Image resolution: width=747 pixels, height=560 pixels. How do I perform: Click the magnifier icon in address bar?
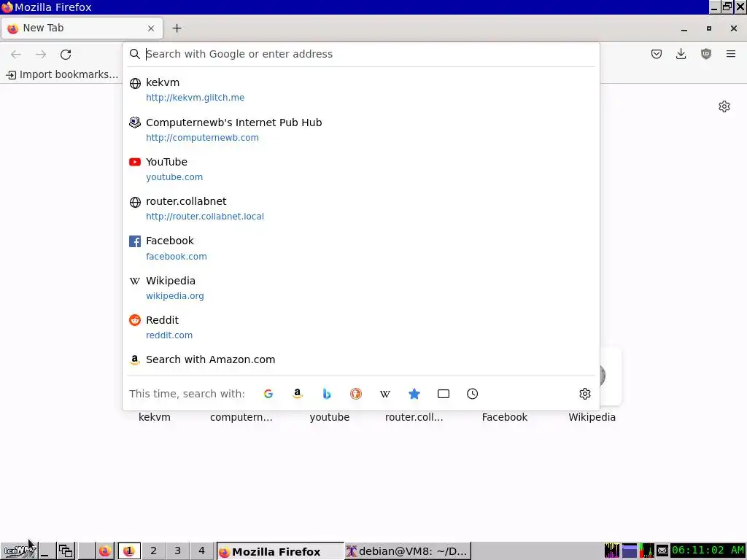[x=135, y=54]
